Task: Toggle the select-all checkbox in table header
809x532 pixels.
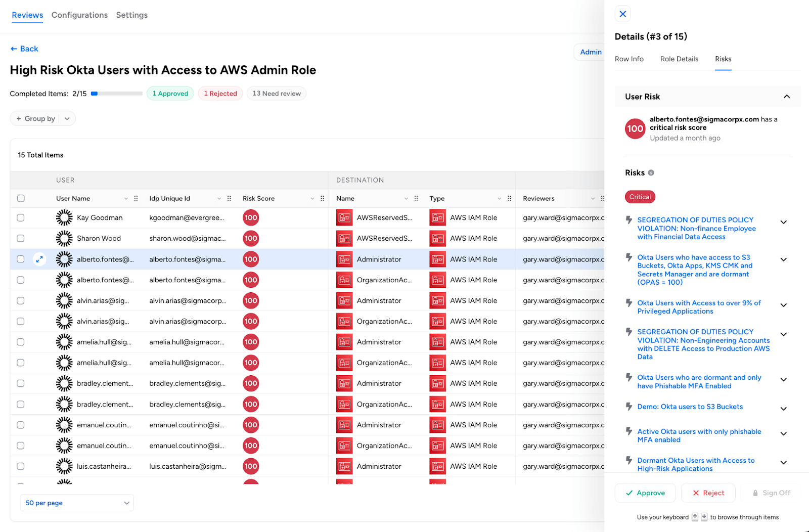Action: 21,199
